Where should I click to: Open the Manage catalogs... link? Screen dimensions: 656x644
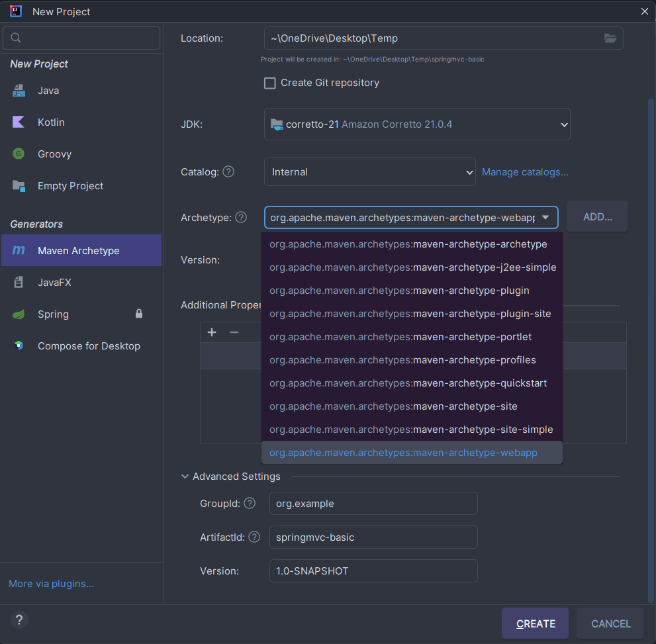(525, 172)
